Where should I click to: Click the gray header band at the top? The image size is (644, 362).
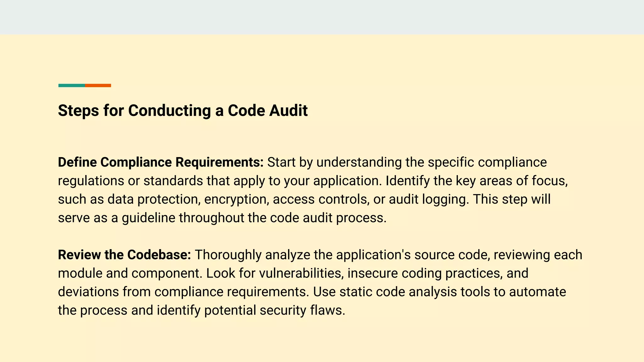pyautogui.click(x=322, y=17)
